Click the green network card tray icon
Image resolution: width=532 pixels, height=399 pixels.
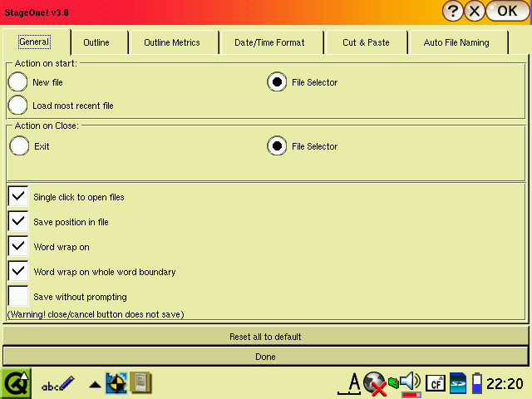click(393, 383)
